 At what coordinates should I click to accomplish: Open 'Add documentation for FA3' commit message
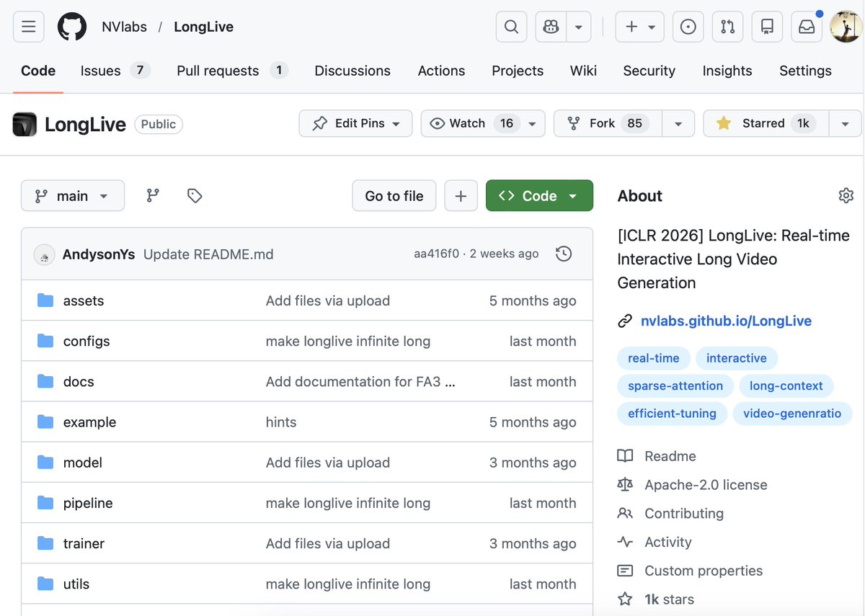click(360, 381)
